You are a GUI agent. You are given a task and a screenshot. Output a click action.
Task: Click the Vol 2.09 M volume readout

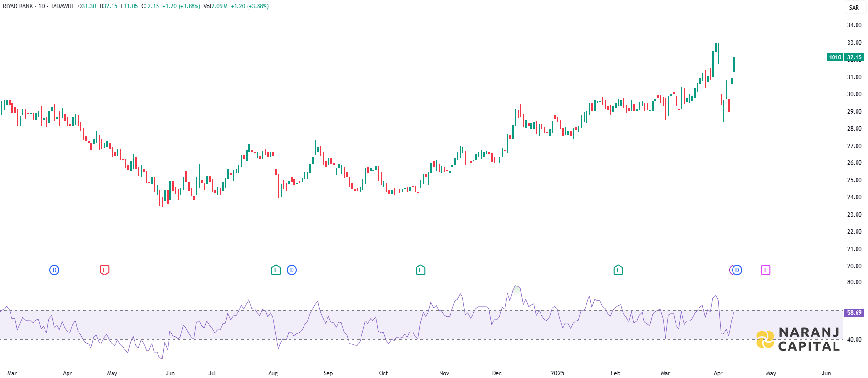[215, 6]
